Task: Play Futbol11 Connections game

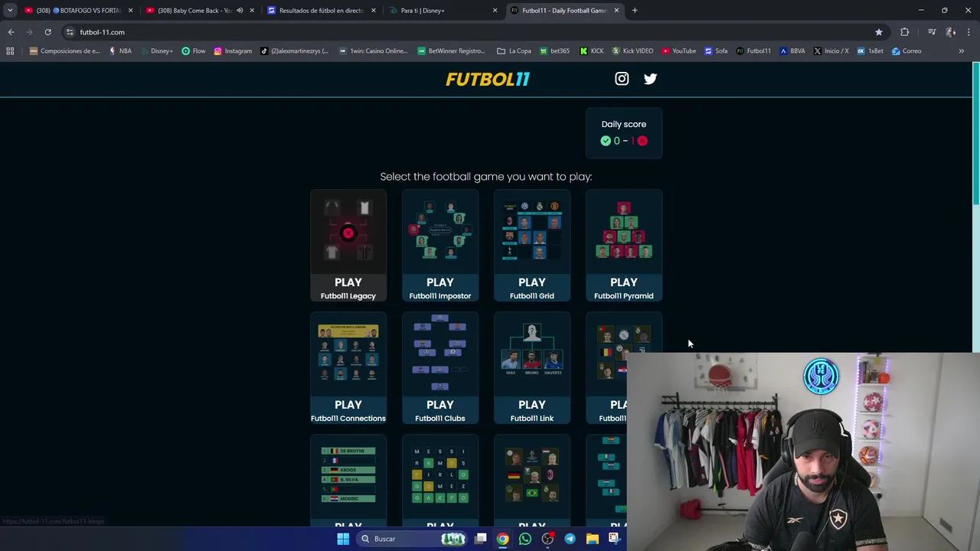Action: (x=348, y=368)
